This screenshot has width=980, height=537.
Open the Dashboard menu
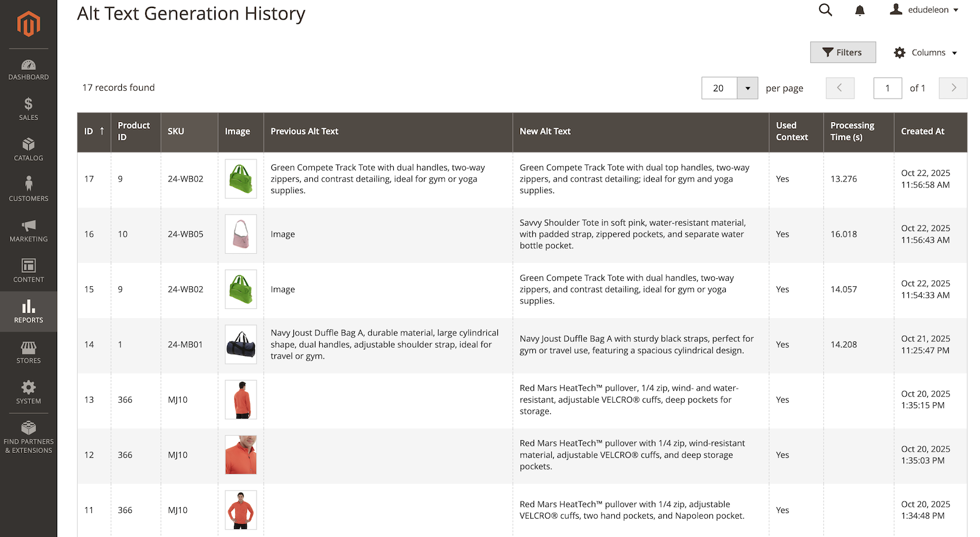(x=28, y=70)
